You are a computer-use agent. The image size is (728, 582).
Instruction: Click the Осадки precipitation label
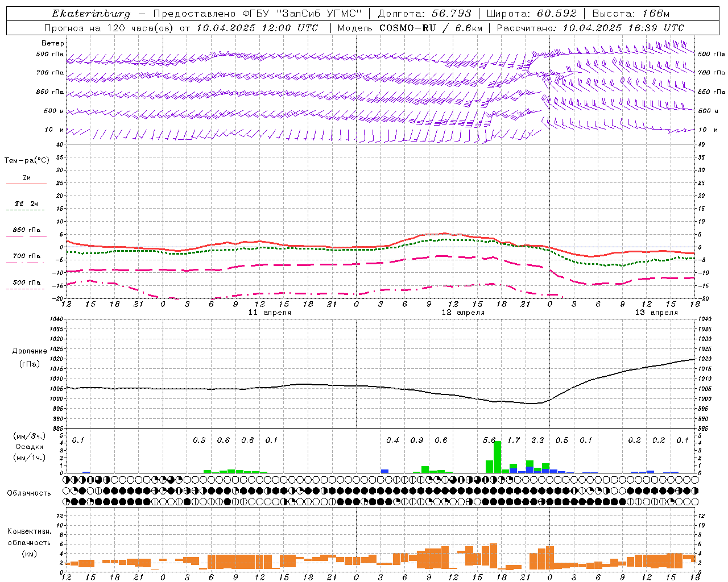click(x=29, y=447)
